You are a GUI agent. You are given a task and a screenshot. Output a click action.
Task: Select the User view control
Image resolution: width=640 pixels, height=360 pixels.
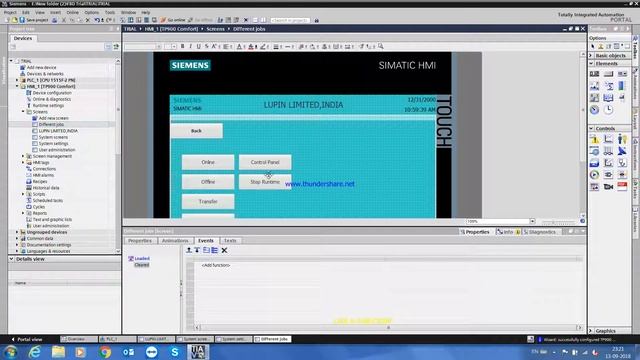point(622,139)
